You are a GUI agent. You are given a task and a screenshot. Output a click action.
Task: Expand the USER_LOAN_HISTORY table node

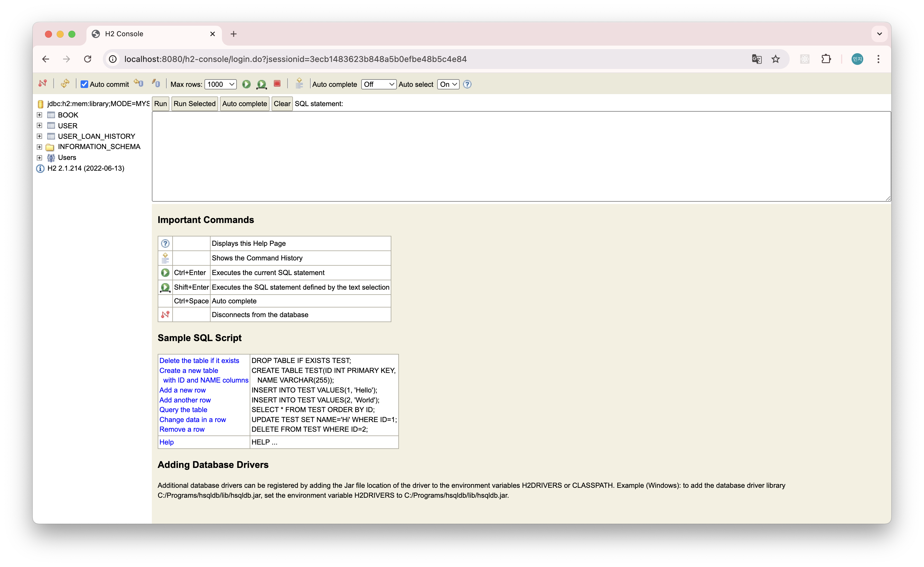tap(39, 136)
